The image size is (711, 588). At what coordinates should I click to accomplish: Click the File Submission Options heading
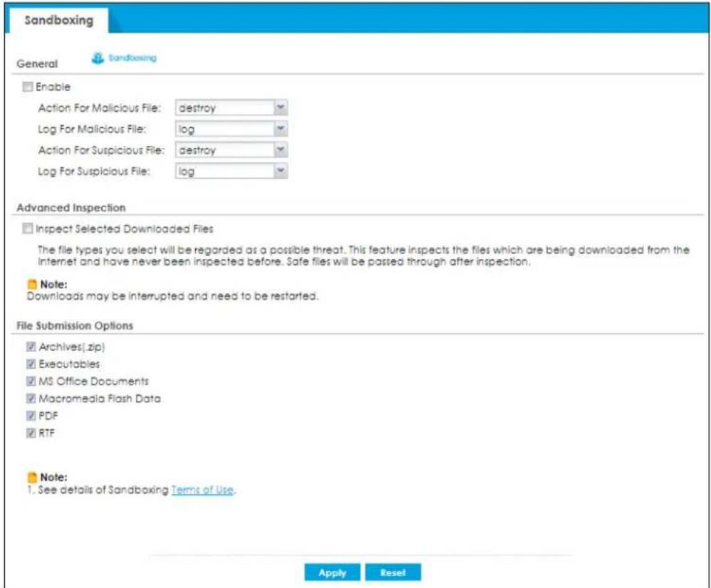click(x=75, y=326)
